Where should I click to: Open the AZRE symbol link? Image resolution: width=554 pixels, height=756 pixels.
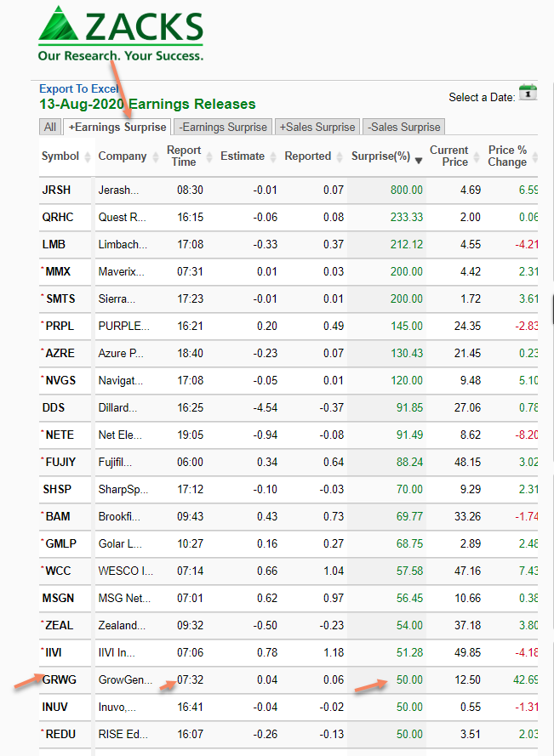click(60, 354)
